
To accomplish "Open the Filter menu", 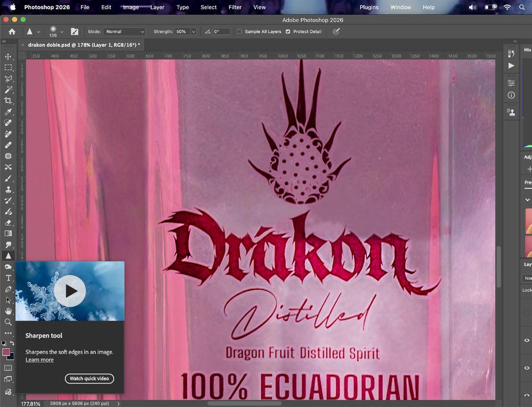I will [235, 7].
